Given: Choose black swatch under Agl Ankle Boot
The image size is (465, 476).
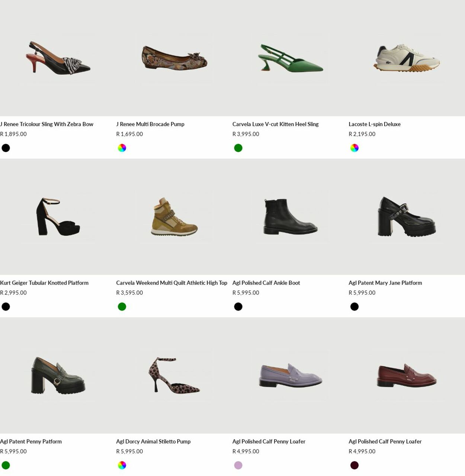Looking at the screenshot, I should coord(238,307).
